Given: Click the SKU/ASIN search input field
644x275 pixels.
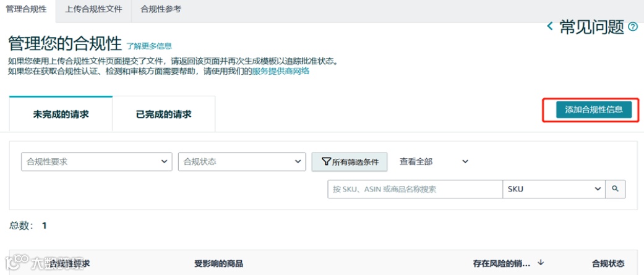Looking at the screenshot, I should [x=415, y=189].
